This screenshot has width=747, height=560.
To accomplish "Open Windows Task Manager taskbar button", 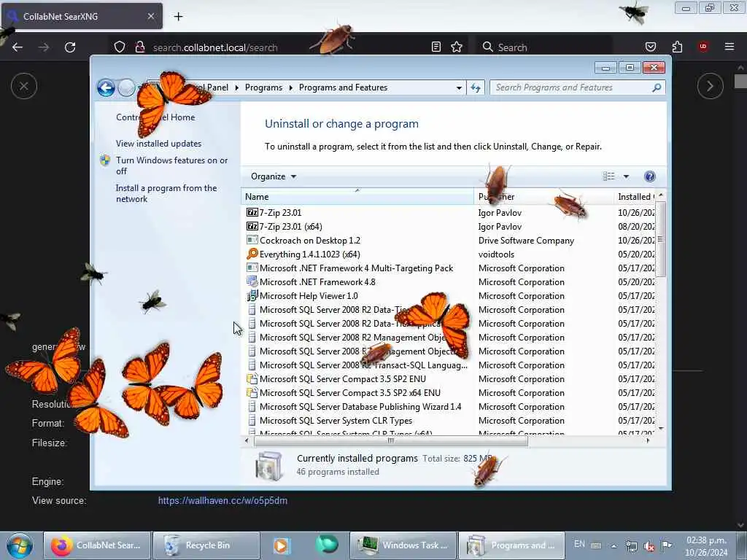I will pyautogui.click(x=403, y=545).
